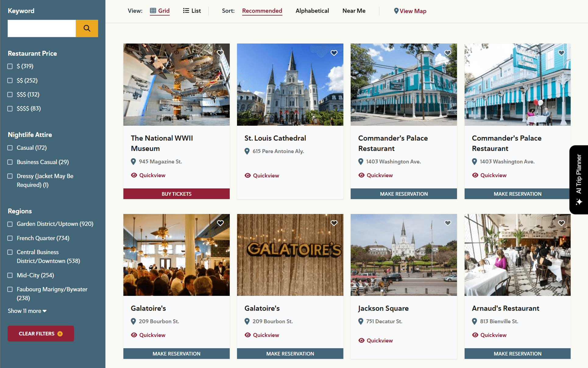The height and width of the screenshot is (368, 588).
Task: Click heart icon on St. Louis Cathedral card
Action: 334,53
